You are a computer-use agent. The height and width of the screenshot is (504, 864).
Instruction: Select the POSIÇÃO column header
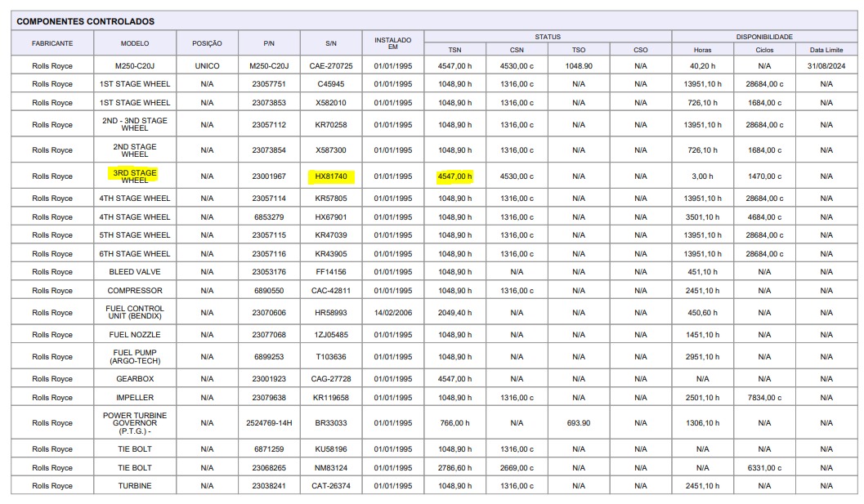(207, 43)
